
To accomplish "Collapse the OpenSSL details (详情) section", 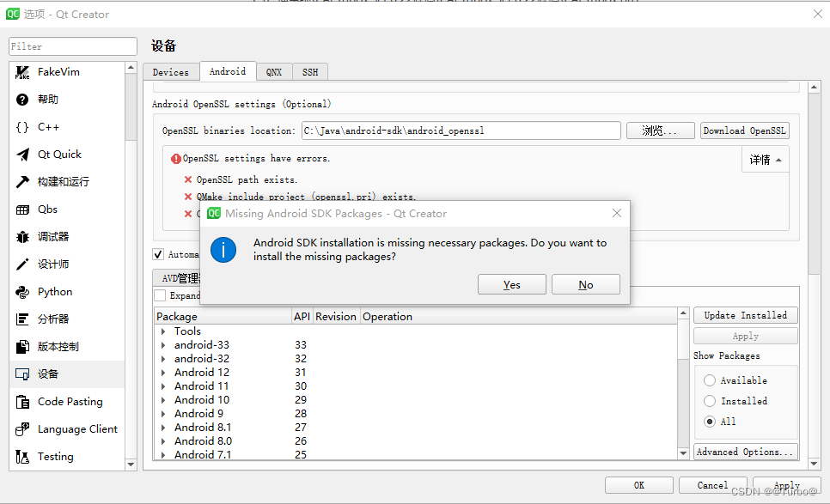I will (766, 160).
